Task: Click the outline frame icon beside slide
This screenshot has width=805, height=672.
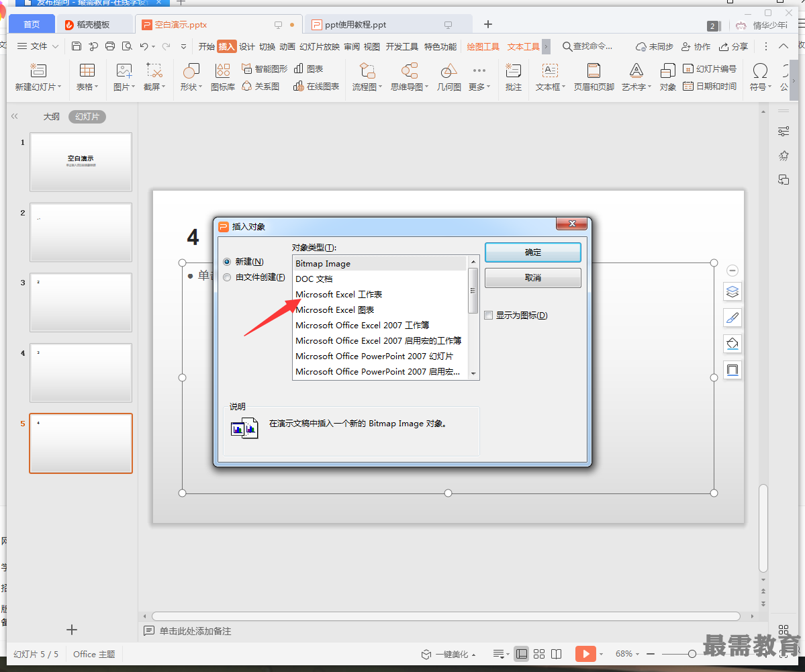Action: point(732,370)
